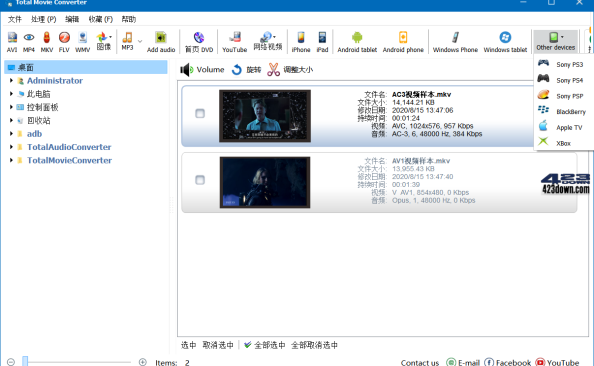Image resolution: width=594 pixels, height=366 pixels.
Task: Select the 此电脑 tree item label
Action: (39, 94)
